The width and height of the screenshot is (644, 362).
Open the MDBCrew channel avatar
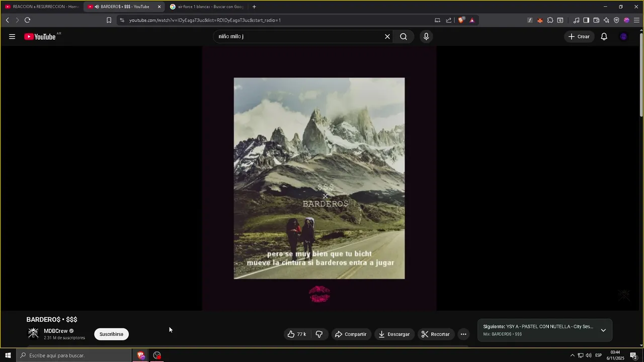point(33,333)
